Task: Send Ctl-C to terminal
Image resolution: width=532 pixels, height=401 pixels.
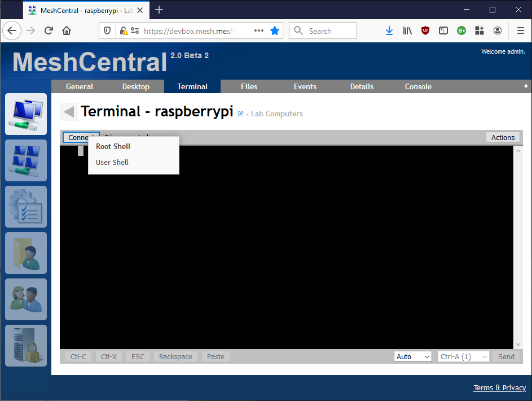Action: pos(78,356)
